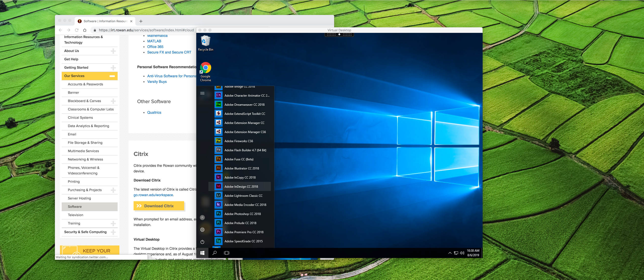Viewport: 644px width, 280px height.
Task: Expand Blackboard & Canvas submenu
Action: coord(113,101)
